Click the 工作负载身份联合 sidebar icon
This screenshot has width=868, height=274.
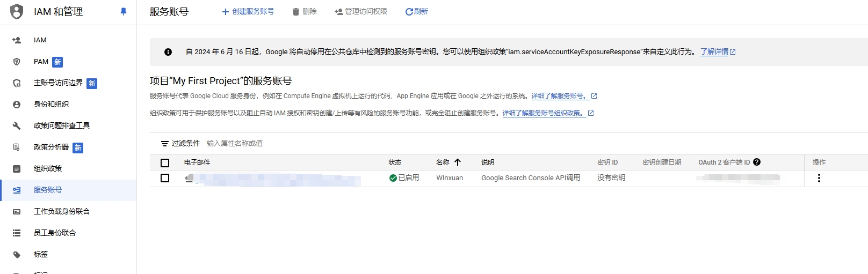(17, 212)
